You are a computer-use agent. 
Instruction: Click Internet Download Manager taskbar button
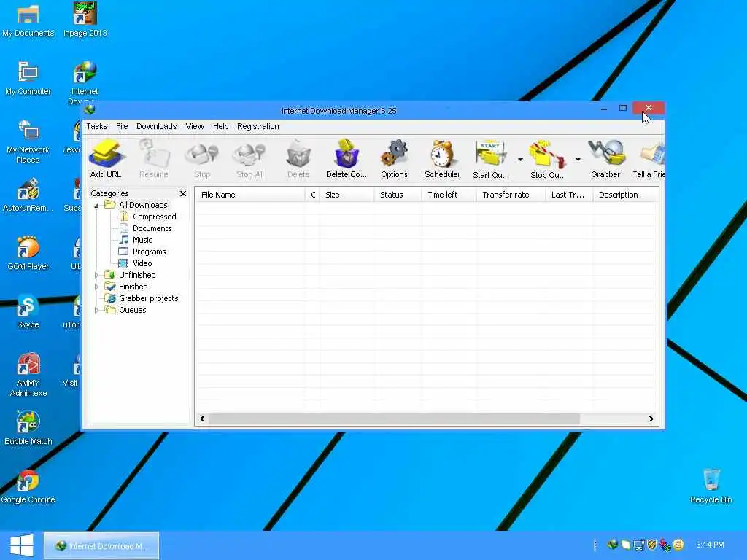click(101, 545)
